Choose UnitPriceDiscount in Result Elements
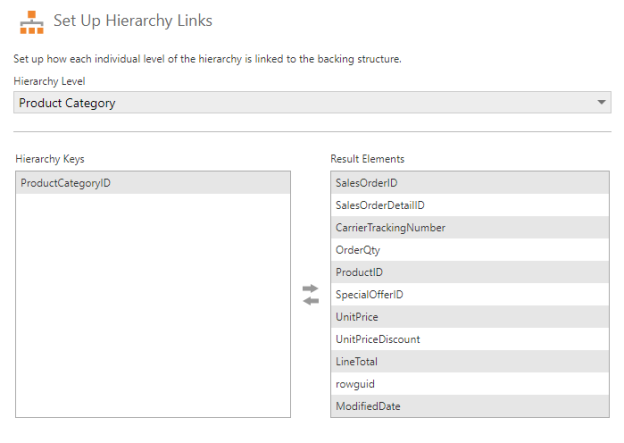 click(x=469, y=339)
